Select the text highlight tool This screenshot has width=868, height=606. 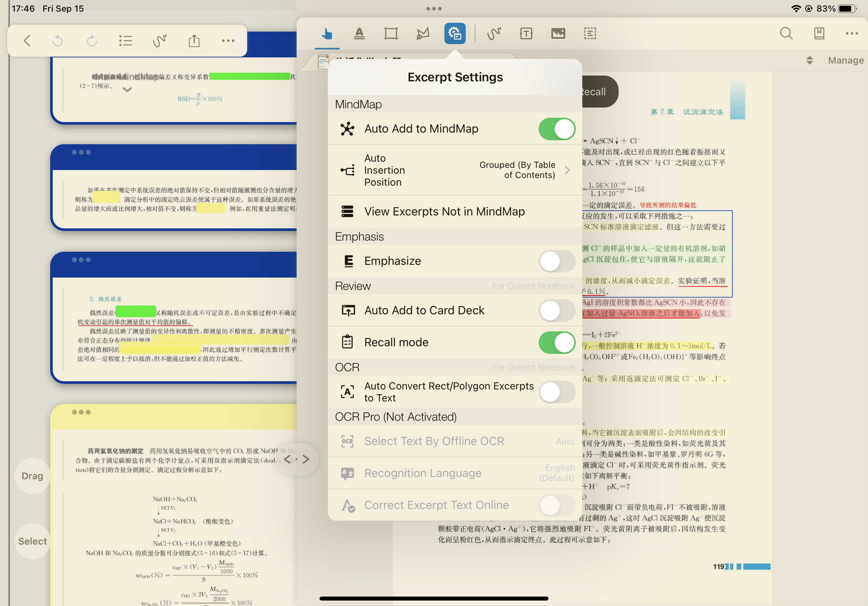(x=359, y=34)
